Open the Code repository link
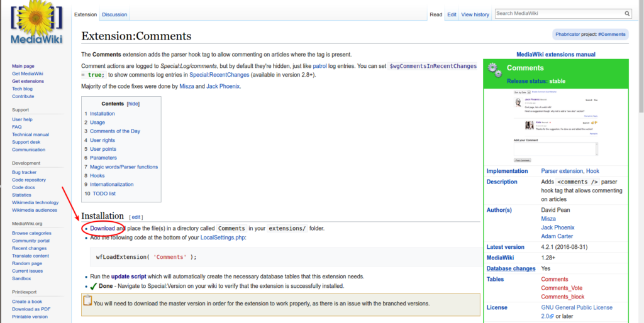644x323 pixels. (x=29, y=180)
